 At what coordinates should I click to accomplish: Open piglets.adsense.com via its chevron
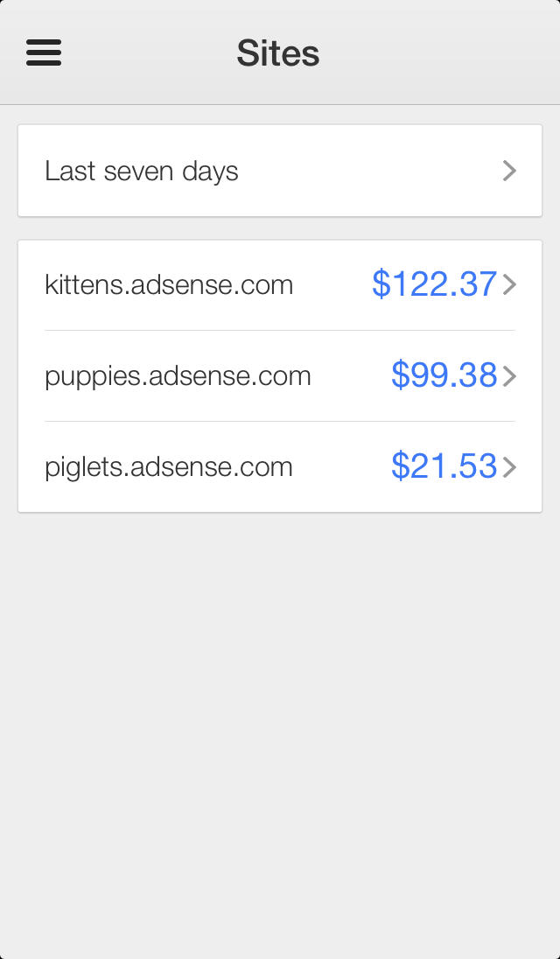509,467
